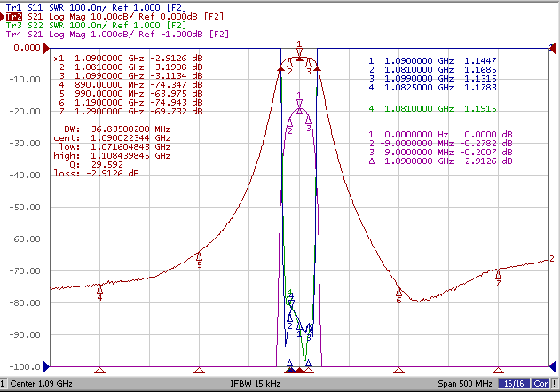Click purple marker 2 readout -0.2782 dB

click(x=441, y=144)
